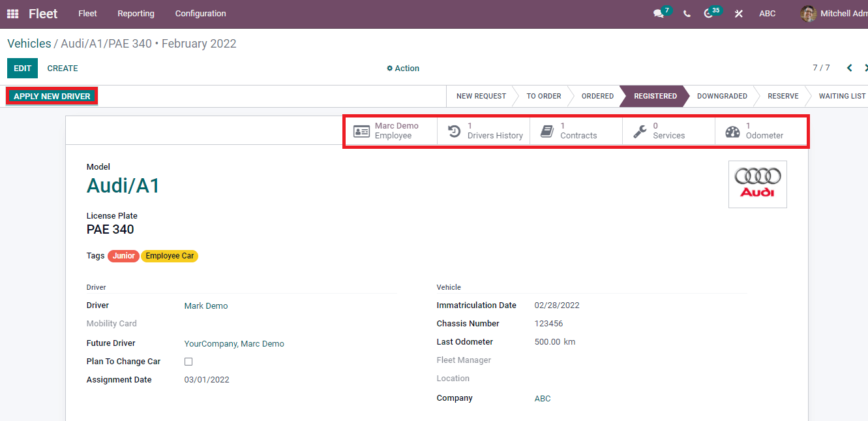The width and height of the screenshot is (868, 421).
Task: Click the Junior tag
Action: tap(123, 256)
